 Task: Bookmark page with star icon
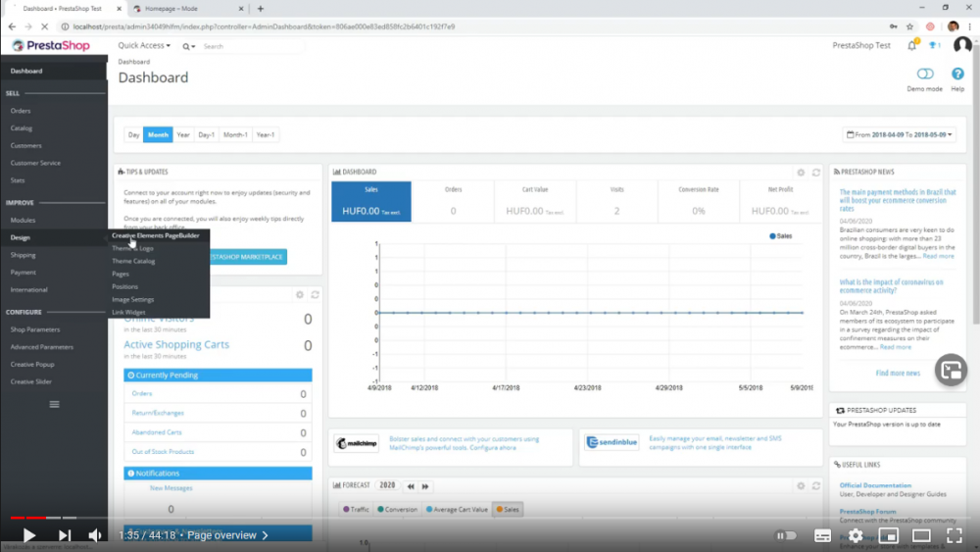[x=910, y=26]
